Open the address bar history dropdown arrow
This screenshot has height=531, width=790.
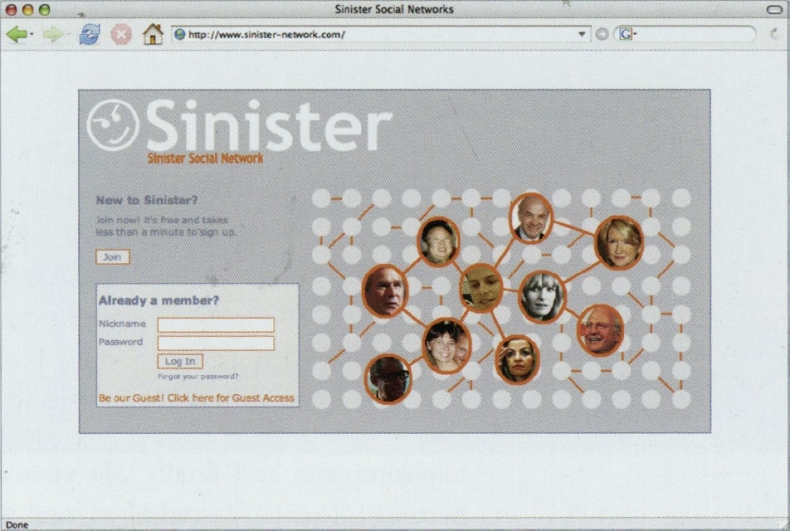pyautogui.click(x=583, y=34)
